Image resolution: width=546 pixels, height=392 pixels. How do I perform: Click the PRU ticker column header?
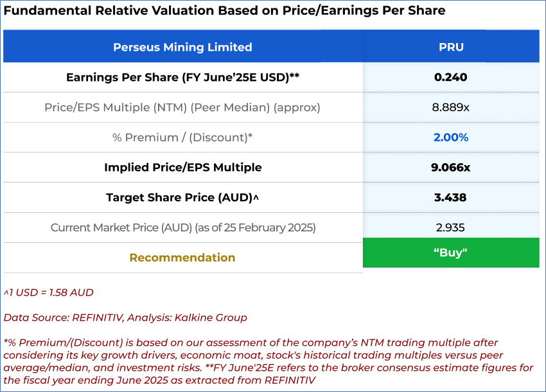[451, 47]
